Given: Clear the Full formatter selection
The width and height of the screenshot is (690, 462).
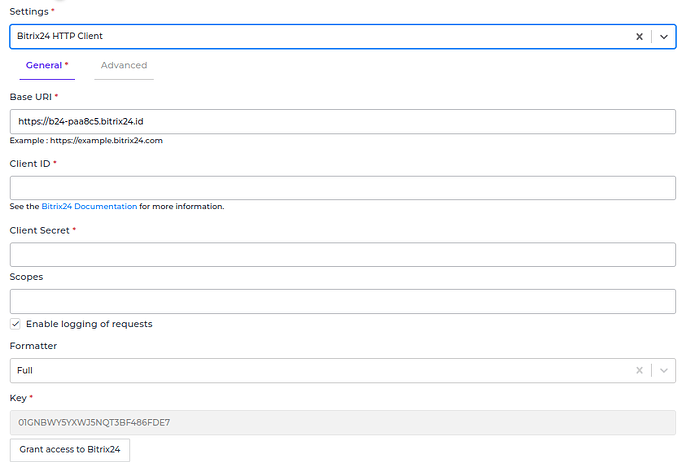Looking at the screenshot, I should [x=639, y=370].
